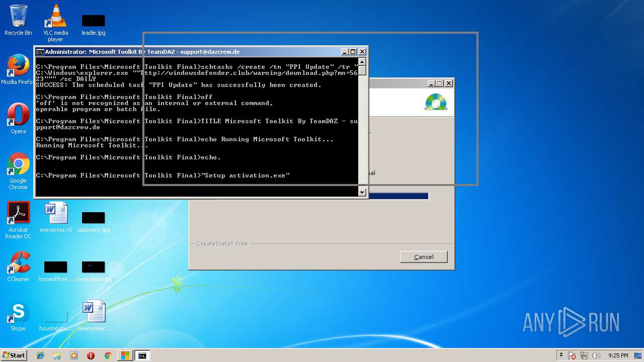This screenshot has width=644, height=362.
Task: Click the command prompt title bar text
Action: pos(142,52)
